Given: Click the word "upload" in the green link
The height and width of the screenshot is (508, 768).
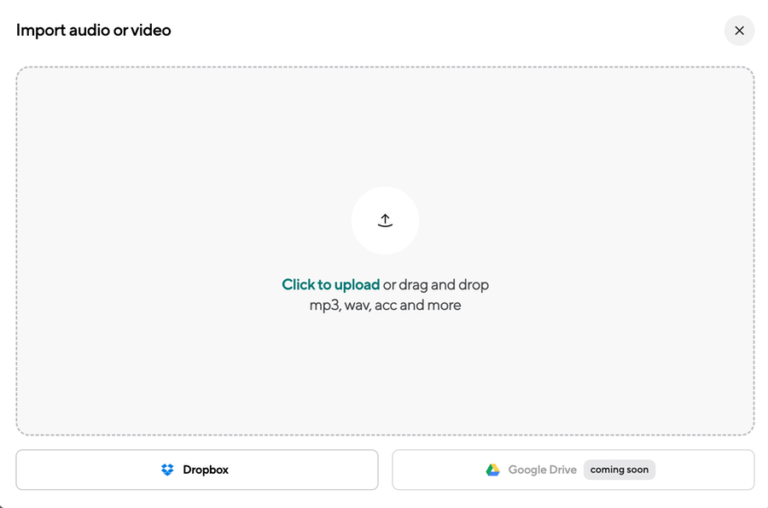Looking at the screenshot, I should click(357, 285).
